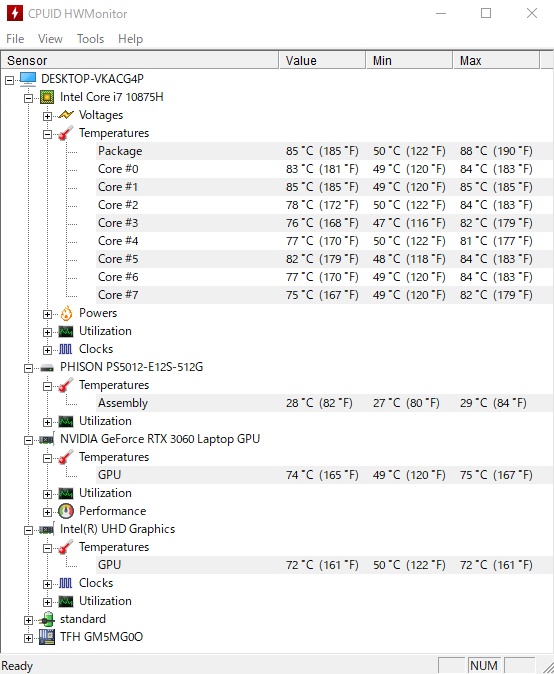Click the flame icon beside Powers

[66, 313]
